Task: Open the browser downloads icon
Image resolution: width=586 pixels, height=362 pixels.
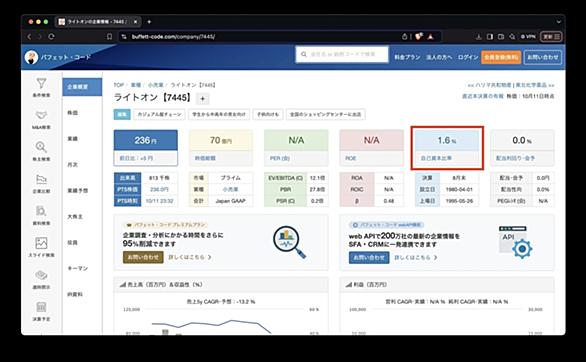Action: pyautogui.click(x=478, y=37)
